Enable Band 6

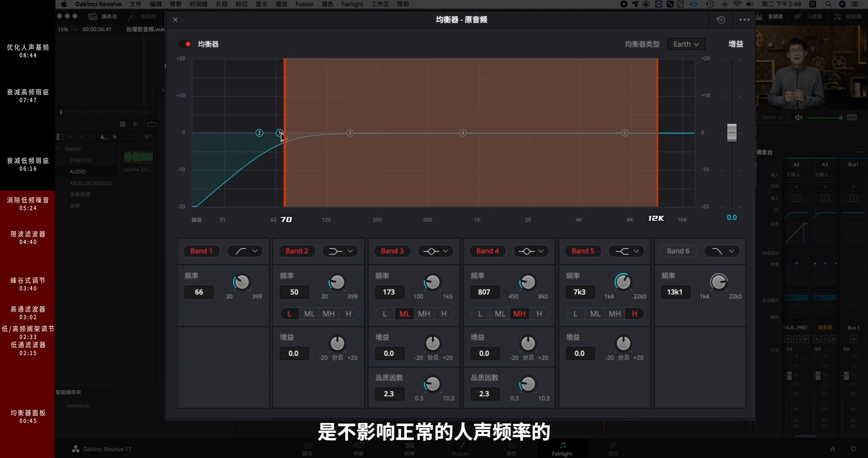click(x=678, y=251)
